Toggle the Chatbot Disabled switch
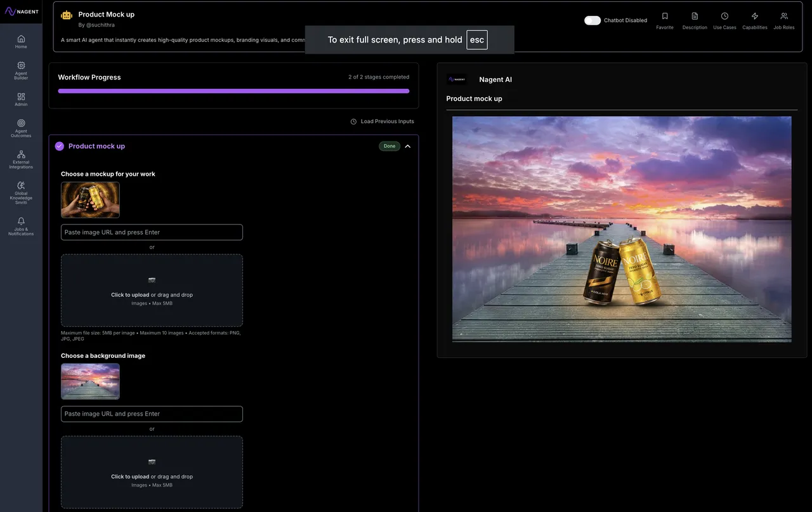The height and width of the screenshot is (512, 812). pyautogui.click(x=593, y=20)
